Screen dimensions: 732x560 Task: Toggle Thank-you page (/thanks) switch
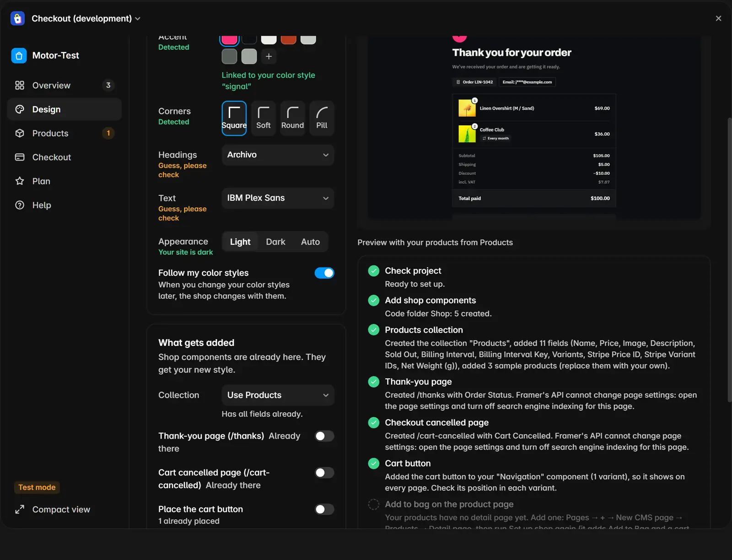[324, 436]
